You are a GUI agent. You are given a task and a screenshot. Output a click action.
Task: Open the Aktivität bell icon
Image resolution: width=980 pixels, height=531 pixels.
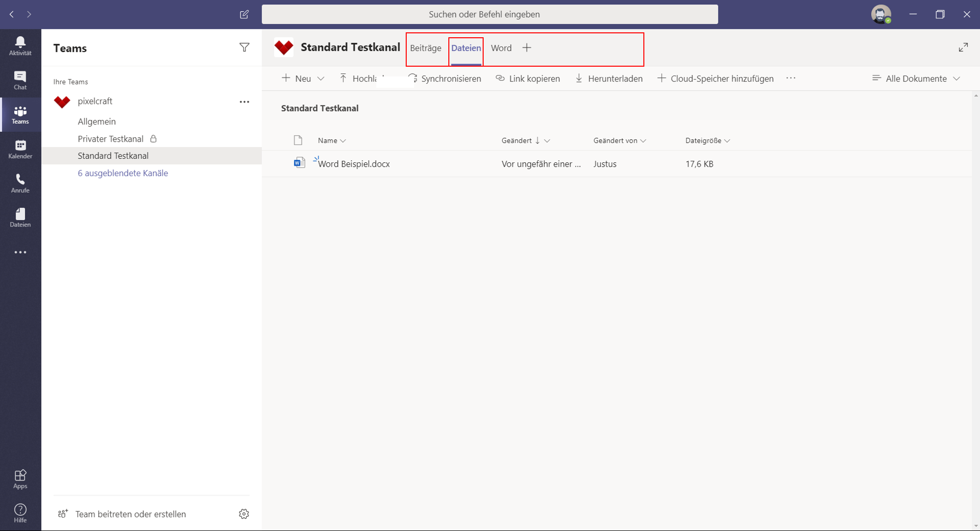click(20, 46)
